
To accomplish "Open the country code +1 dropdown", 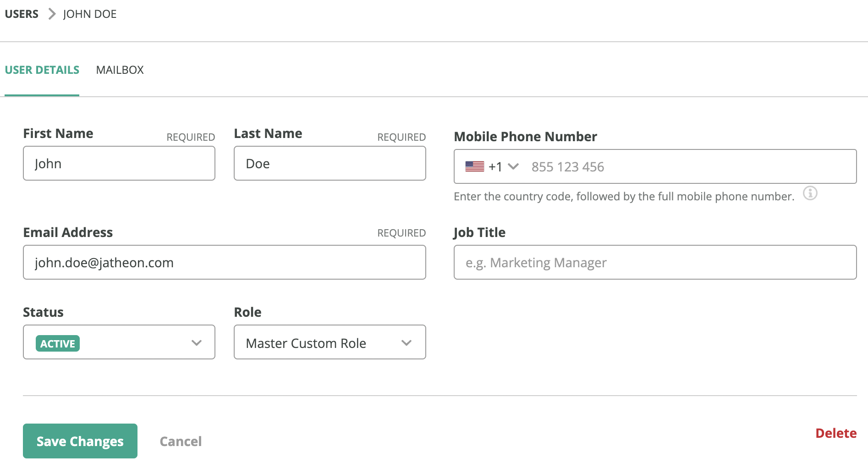I will coord(492,166).
